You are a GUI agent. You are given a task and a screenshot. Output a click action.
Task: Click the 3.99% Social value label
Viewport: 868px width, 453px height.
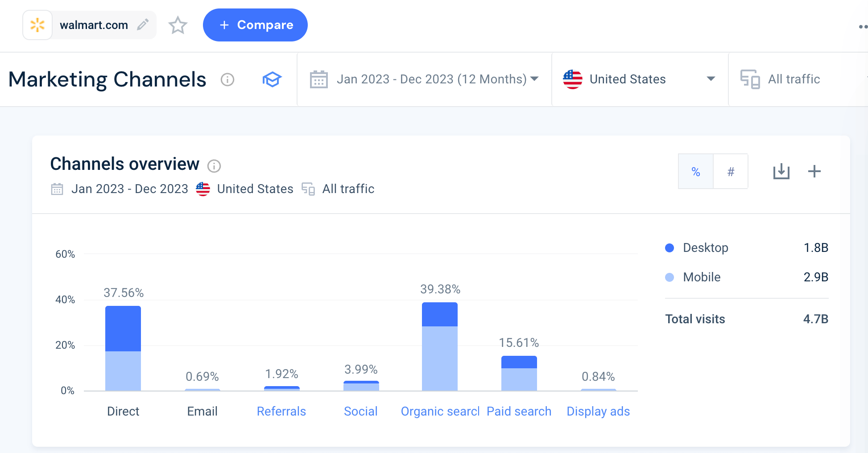361,370
